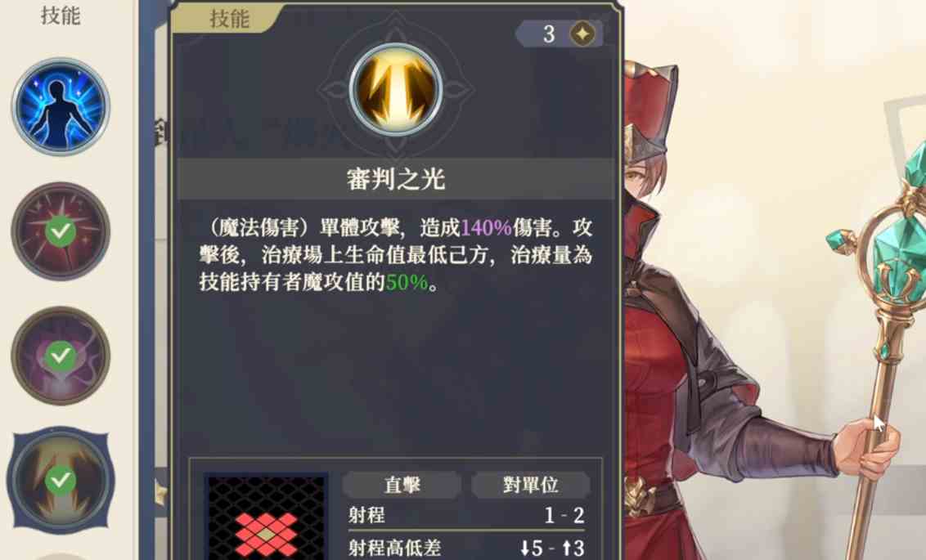The image size is (926, 560).
Task: Click the skill title 審判之光 bar
Action: pyautogui.click(x=396, y=179)
